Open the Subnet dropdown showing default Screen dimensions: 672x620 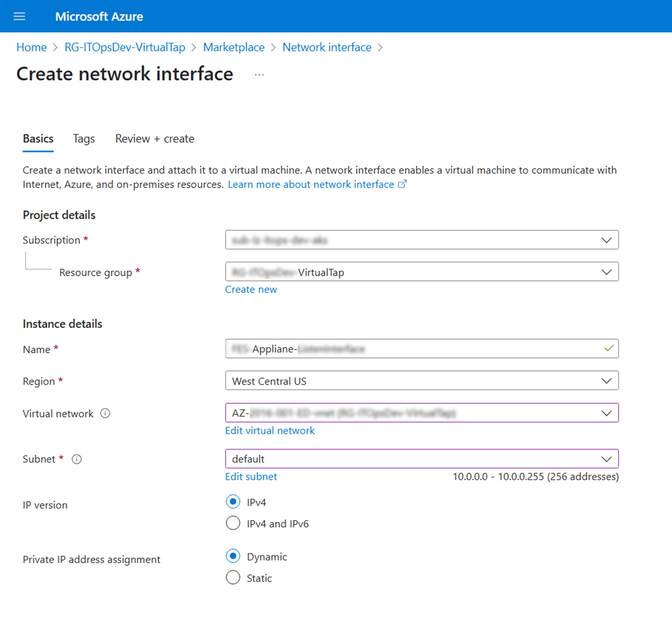(422, 459)
